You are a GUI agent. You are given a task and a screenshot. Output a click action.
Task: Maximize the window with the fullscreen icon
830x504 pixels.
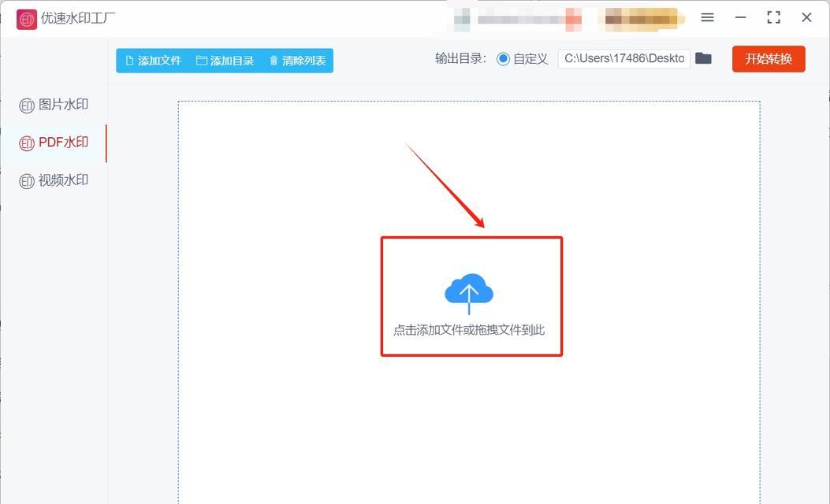tap(773, 17)
